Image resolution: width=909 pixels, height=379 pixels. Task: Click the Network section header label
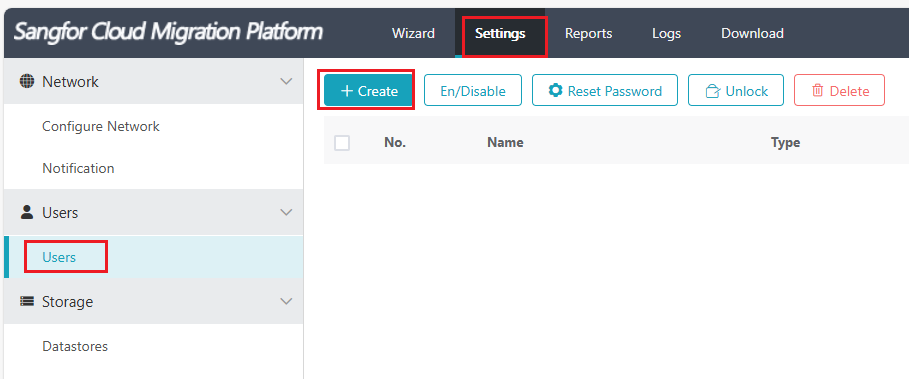click(70, 82)
